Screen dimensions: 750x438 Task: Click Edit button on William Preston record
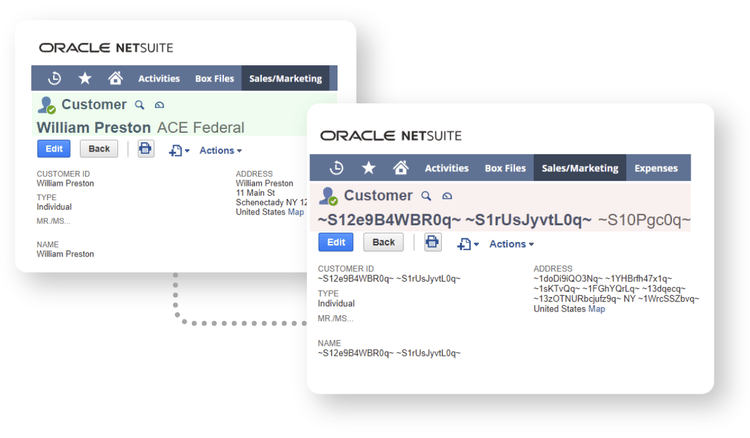coord(54,149)
